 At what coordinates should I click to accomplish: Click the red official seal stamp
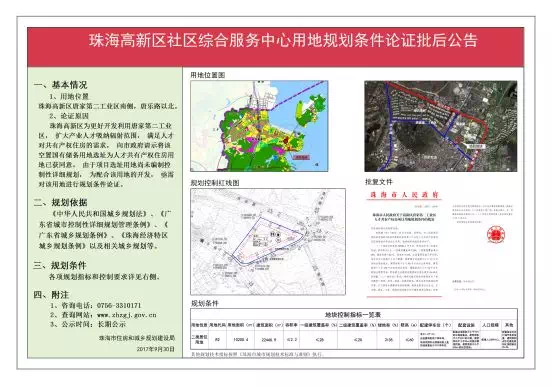(496, 235)
